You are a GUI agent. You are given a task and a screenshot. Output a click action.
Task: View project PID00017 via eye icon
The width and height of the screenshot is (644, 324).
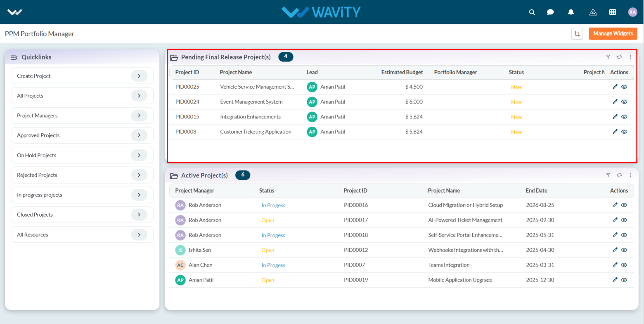624,220
